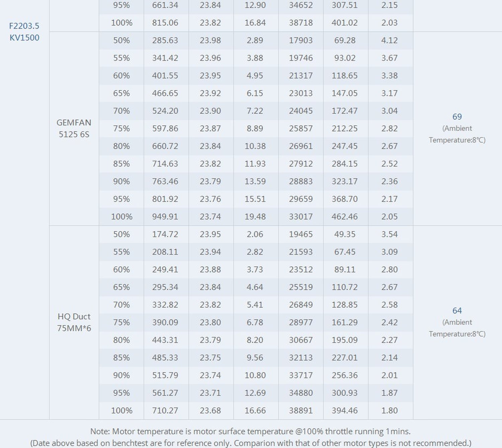
Task: Click power value 462.46
Action: coord(344,216)
